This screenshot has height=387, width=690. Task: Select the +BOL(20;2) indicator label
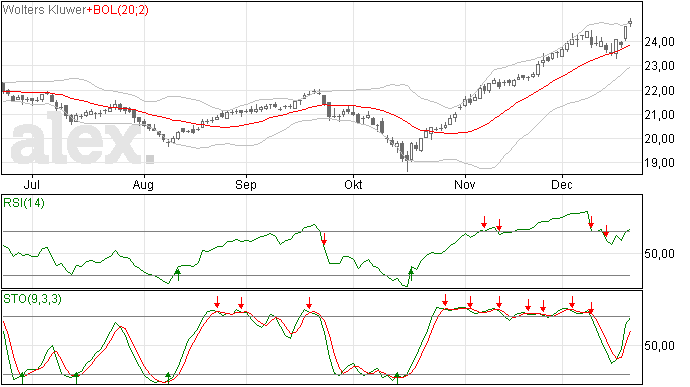coord(118,10)
